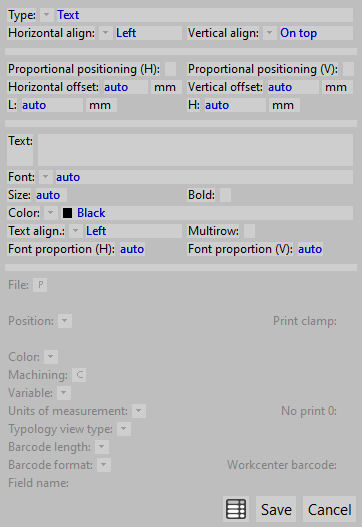This screenshot has height=527, width=362.
Task: Open the Font dropdown arrow
Action: (x=45, y=177)
